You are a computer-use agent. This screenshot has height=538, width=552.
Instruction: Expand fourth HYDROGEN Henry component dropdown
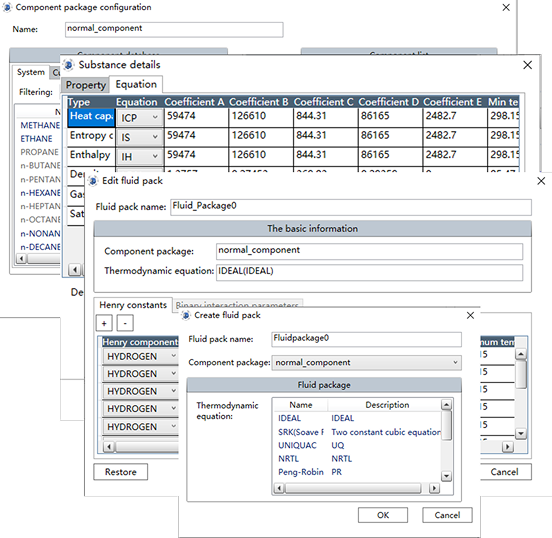pyautogui.click(x=140, y=408)
